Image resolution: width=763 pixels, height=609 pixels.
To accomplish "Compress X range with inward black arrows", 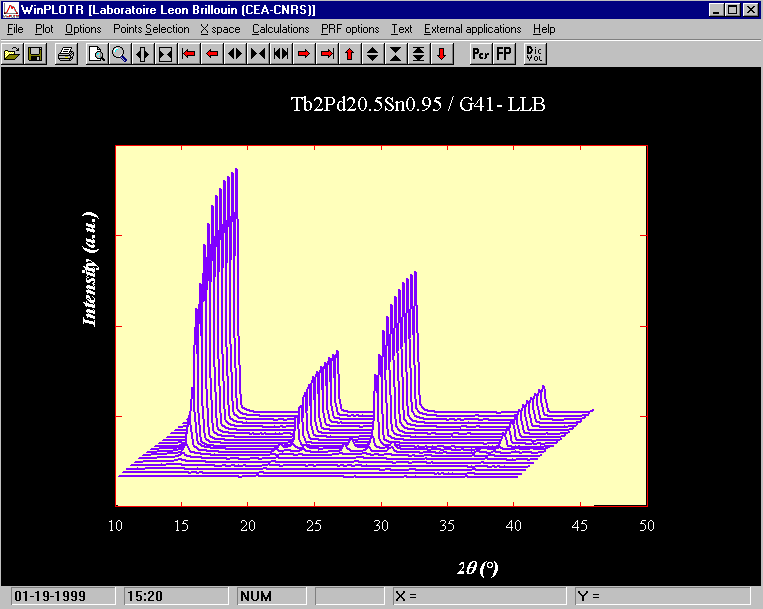I will click(258, 54).
